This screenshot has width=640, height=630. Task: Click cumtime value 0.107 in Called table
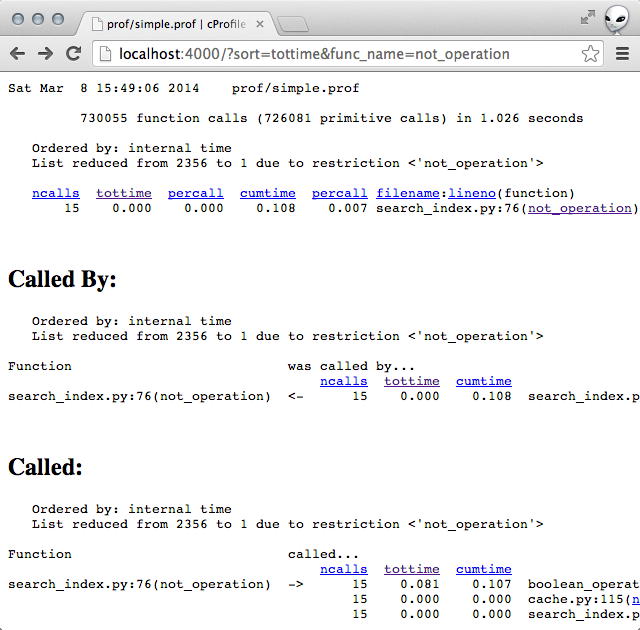click(x=492, y=584)
